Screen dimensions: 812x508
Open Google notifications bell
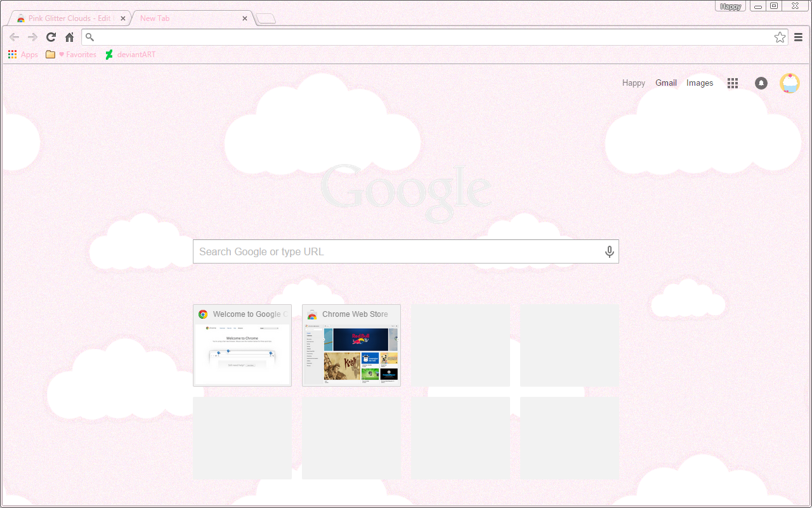761,83
